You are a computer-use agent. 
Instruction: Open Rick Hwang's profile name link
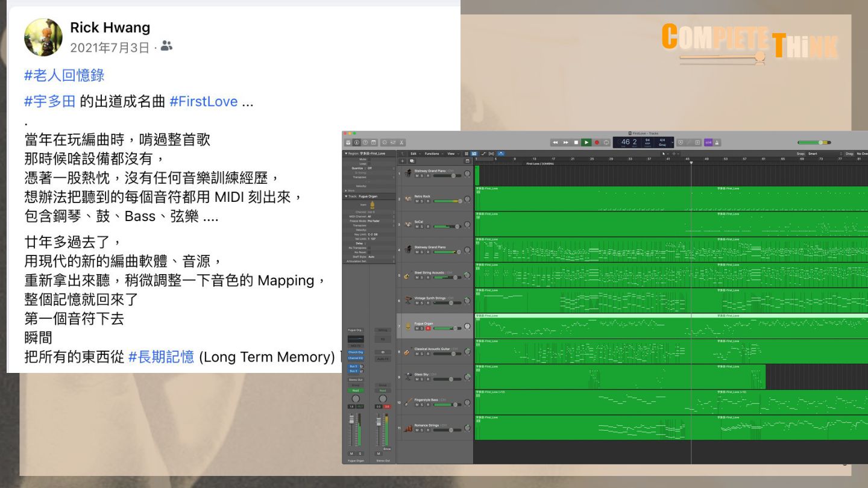[x=110, y=28]
